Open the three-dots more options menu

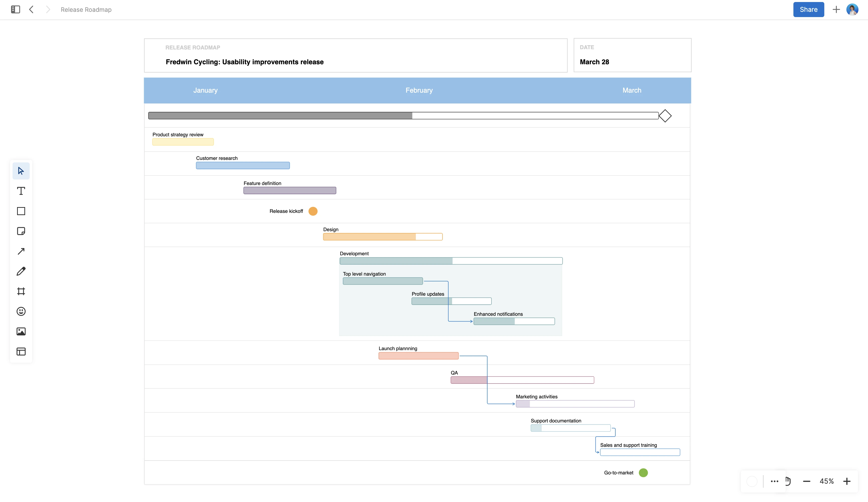[x=774, y=481]
